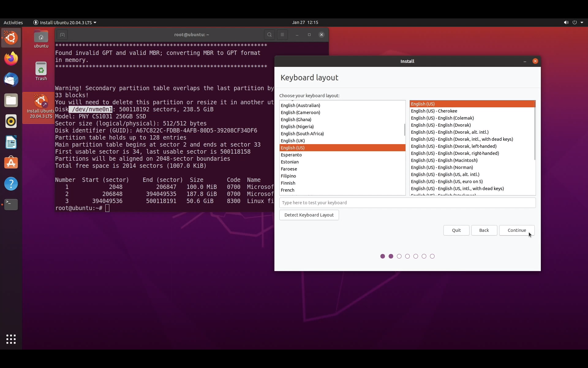This screenshot has height=368, width=588.
Task: Click the terminal search icon
Action: (269, 35)
